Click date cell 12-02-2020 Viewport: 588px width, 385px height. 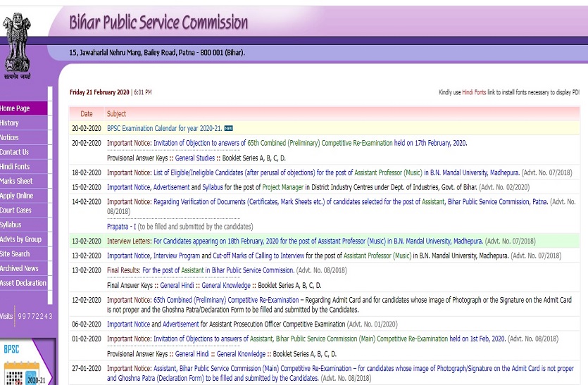pos(87,301)
